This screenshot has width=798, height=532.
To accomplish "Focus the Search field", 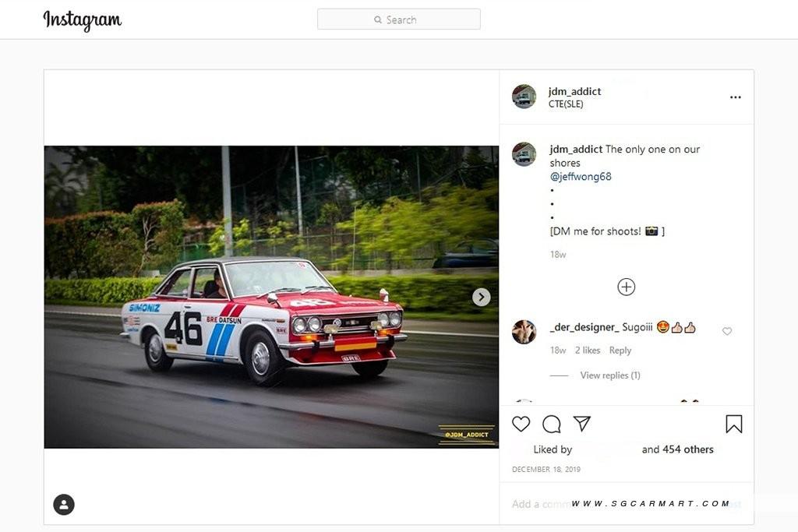I will (x=399, y=19).
